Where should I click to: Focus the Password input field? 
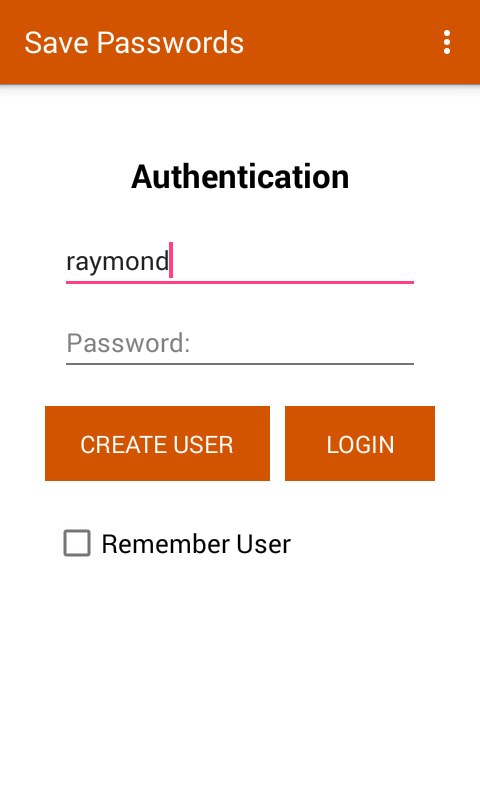(x=240, y=343)
